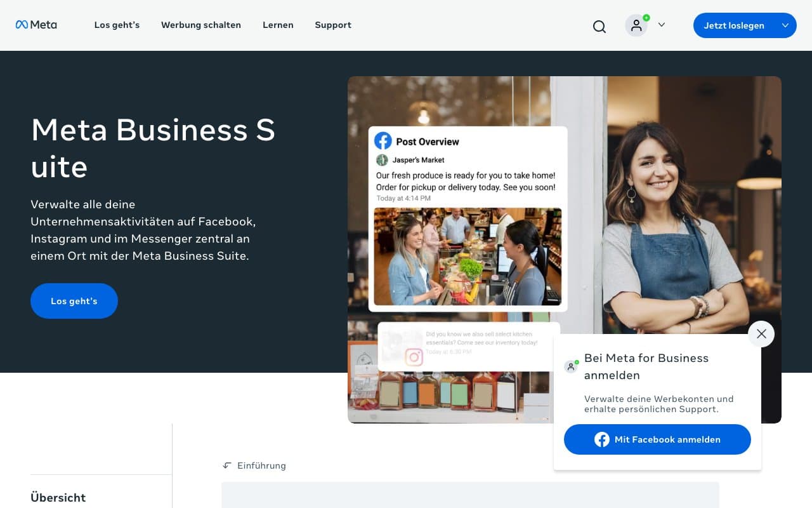Screen dimensions: 812x508
Task: Open the Werbung schalten menu
Action: click(201, 25)
